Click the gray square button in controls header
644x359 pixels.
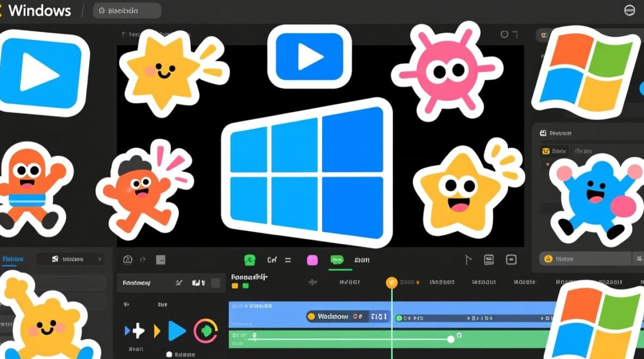(x=216, y=283)
